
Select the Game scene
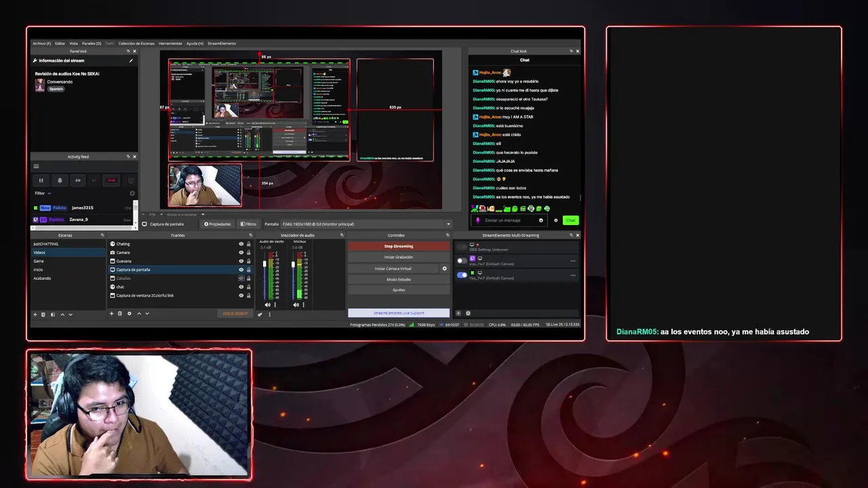(x=68, y=261)
